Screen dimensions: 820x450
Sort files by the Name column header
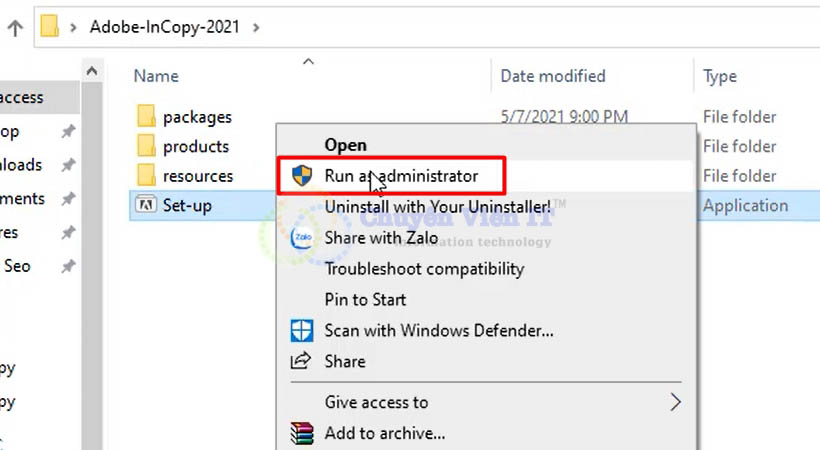click(156, 76)
